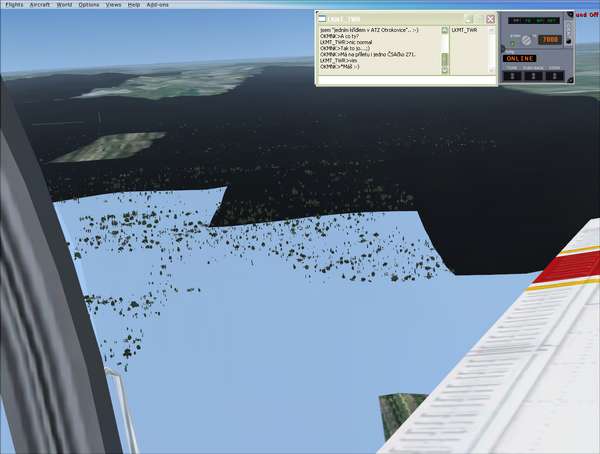Click the round transponder mode knob
The width and height of the screenshot is (600, 454).
tap(527, 40)
